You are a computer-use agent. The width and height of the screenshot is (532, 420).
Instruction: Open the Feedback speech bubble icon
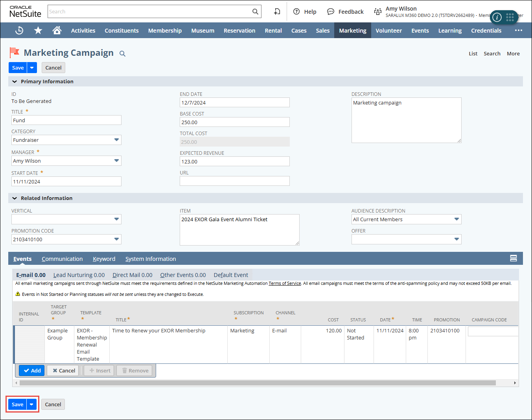coord(331,12)
